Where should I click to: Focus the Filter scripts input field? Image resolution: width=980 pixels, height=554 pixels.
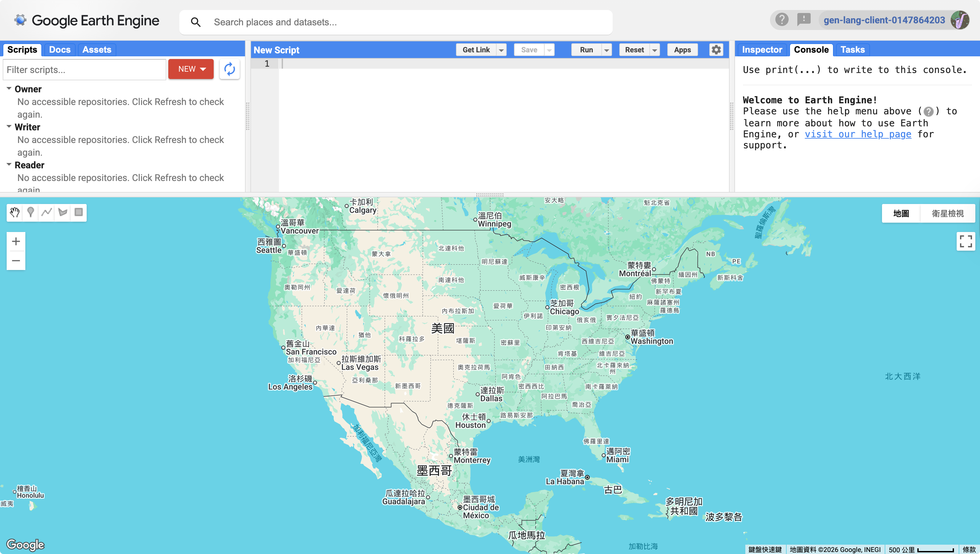coord(84,70)
